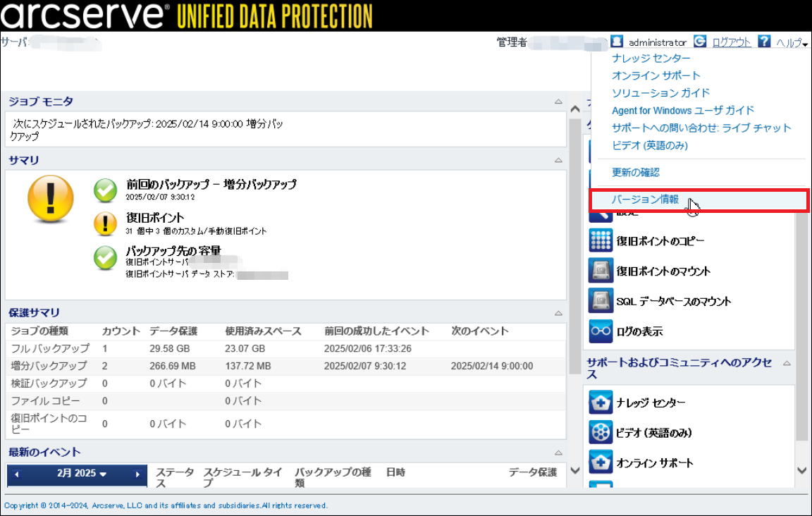
Task: Click the 23.07 GB used space value
Action: coord(245,349)
